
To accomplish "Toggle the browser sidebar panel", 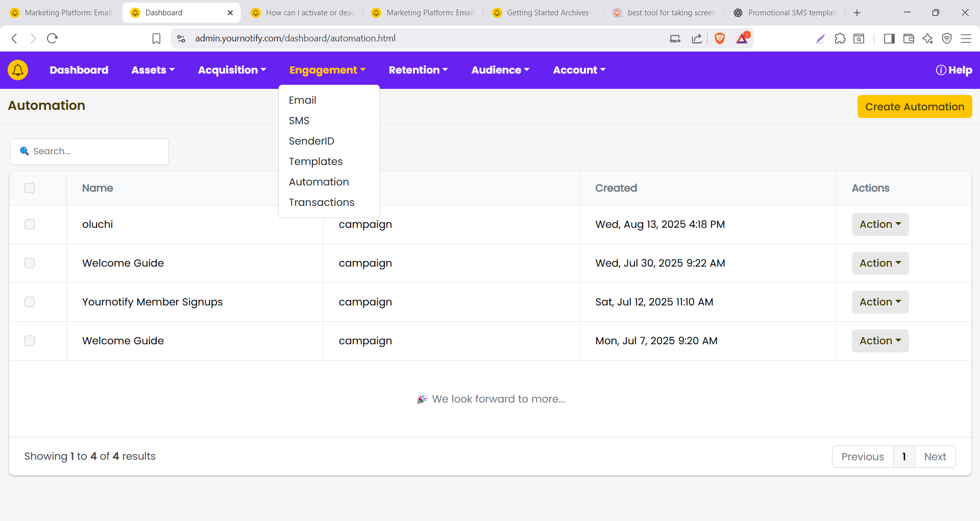I will (889, 38).
